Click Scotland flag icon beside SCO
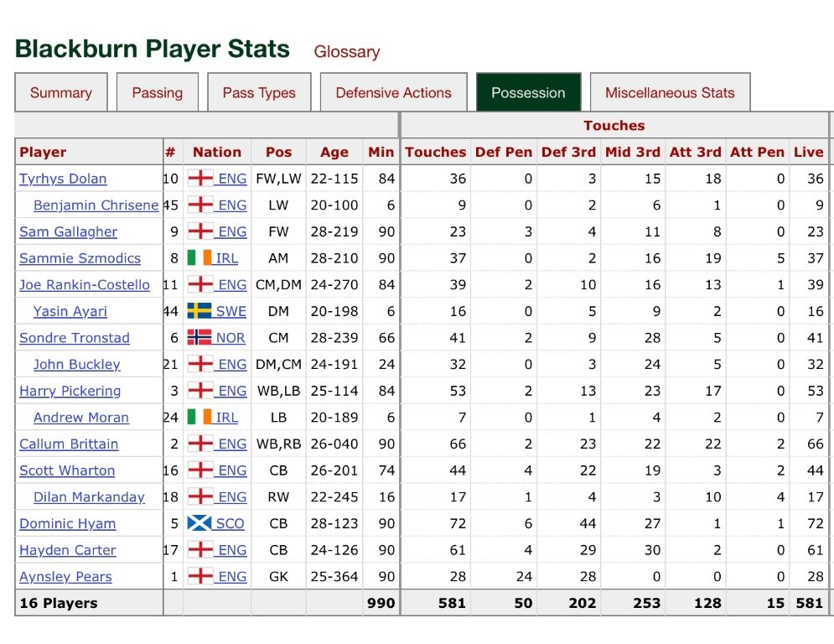This screenshot has height=644, width=834. click(199, 523)
